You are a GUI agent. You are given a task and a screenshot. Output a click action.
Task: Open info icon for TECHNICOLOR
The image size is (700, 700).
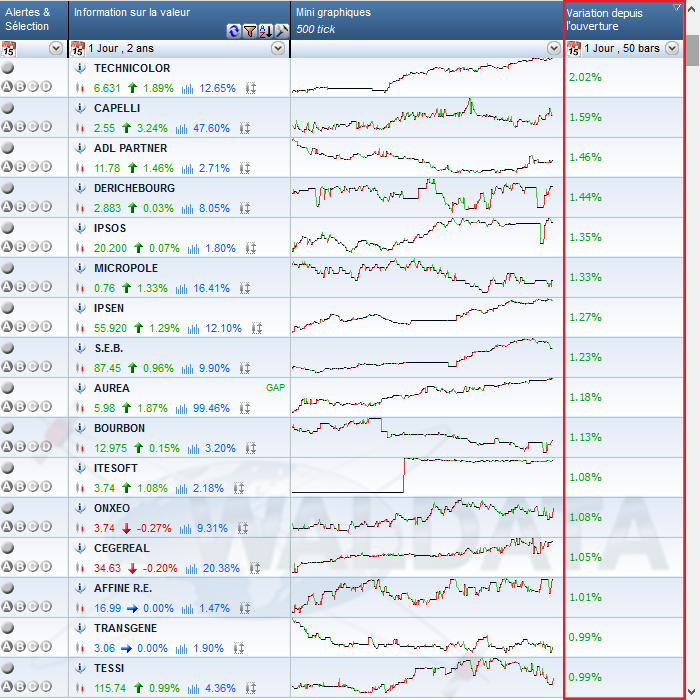(80, 68)
